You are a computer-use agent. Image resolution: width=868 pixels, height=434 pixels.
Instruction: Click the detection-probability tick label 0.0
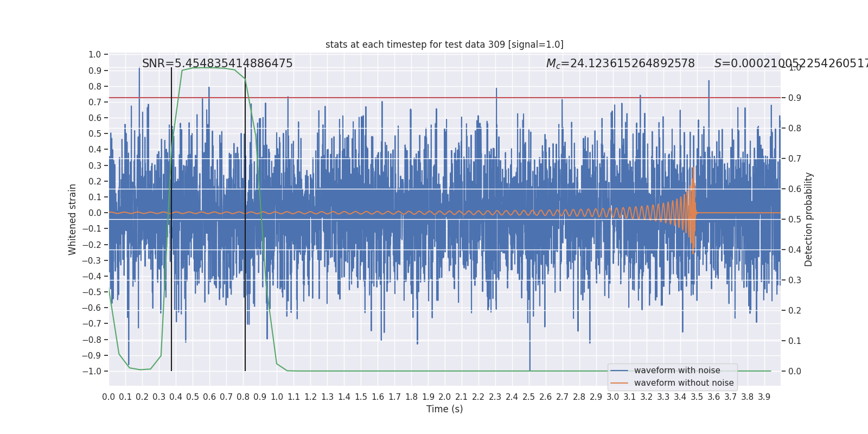tap(795, 372)
